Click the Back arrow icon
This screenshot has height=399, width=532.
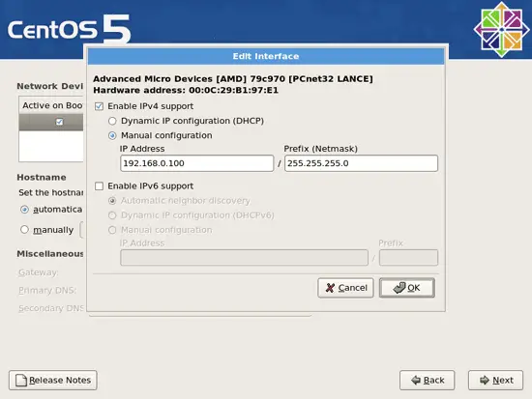pyautogui.click(x=416, y=380)
